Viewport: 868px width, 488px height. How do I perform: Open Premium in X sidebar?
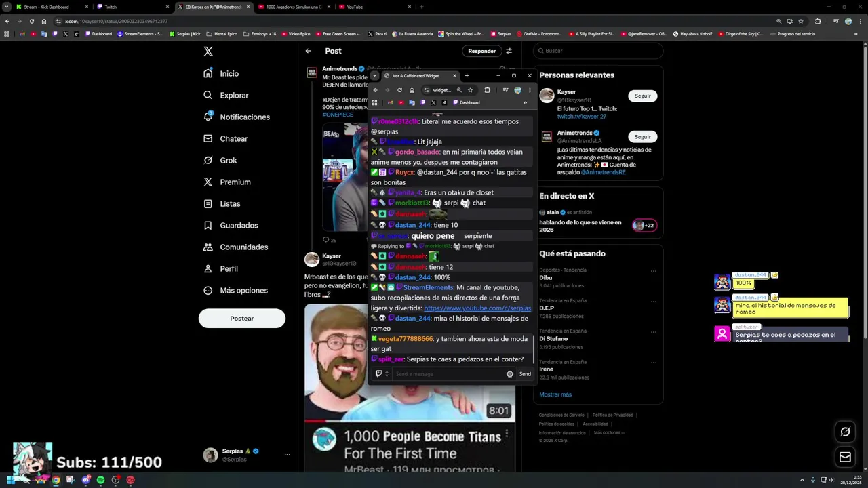point(227,182)
